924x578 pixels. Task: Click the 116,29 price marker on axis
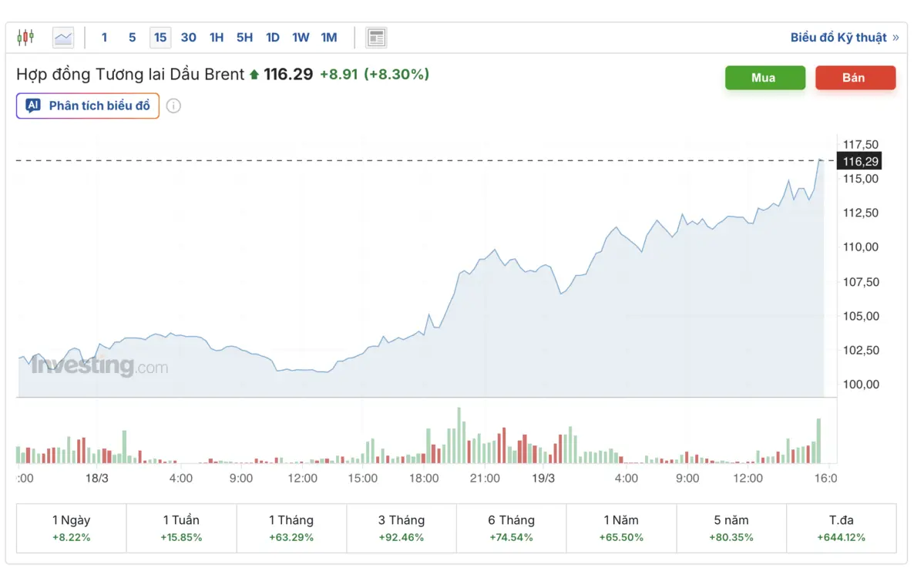[x=861, y=161]
